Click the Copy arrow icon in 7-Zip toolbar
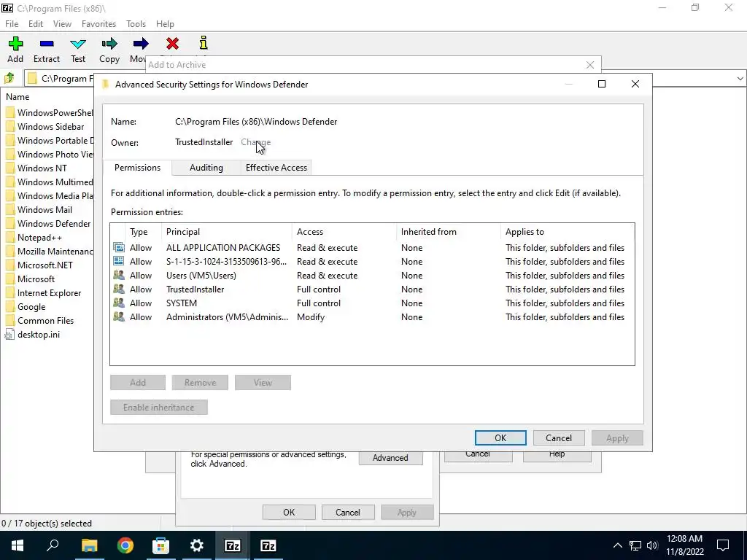 (109, 44)
